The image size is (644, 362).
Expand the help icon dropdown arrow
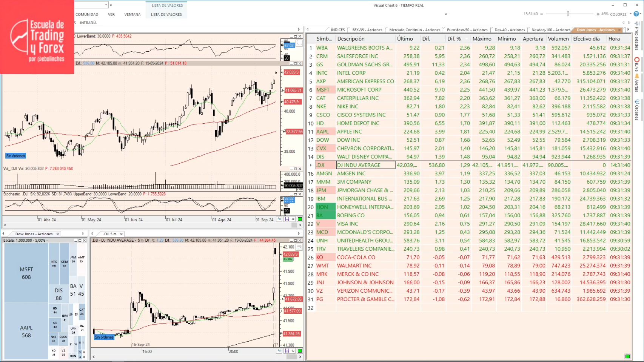tap(641, 14)
